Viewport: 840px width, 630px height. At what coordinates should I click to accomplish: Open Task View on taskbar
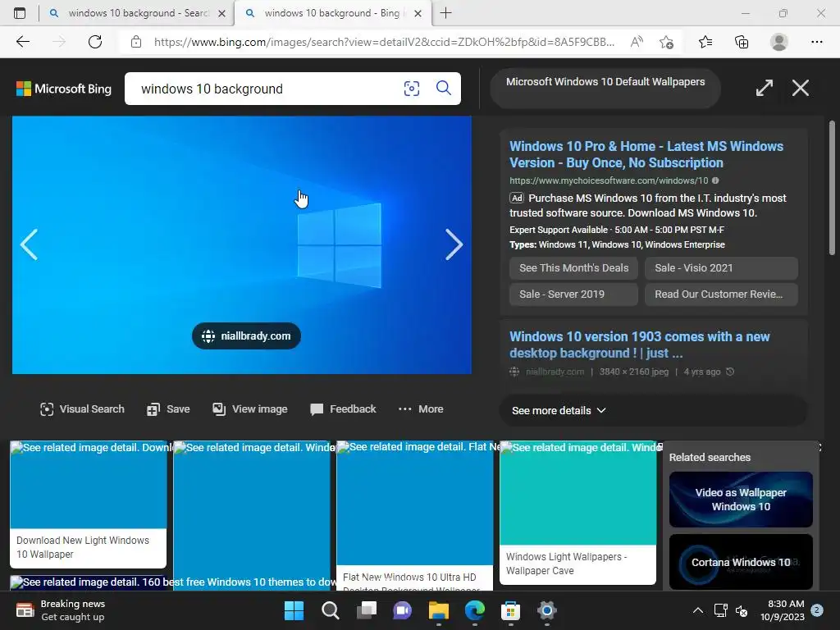tap(367, 610)
